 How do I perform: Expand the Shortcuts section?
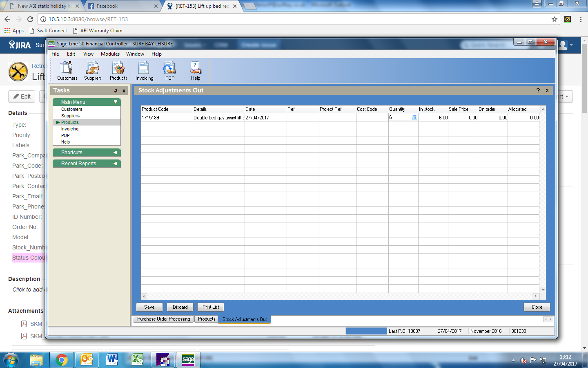coord(115,153)
